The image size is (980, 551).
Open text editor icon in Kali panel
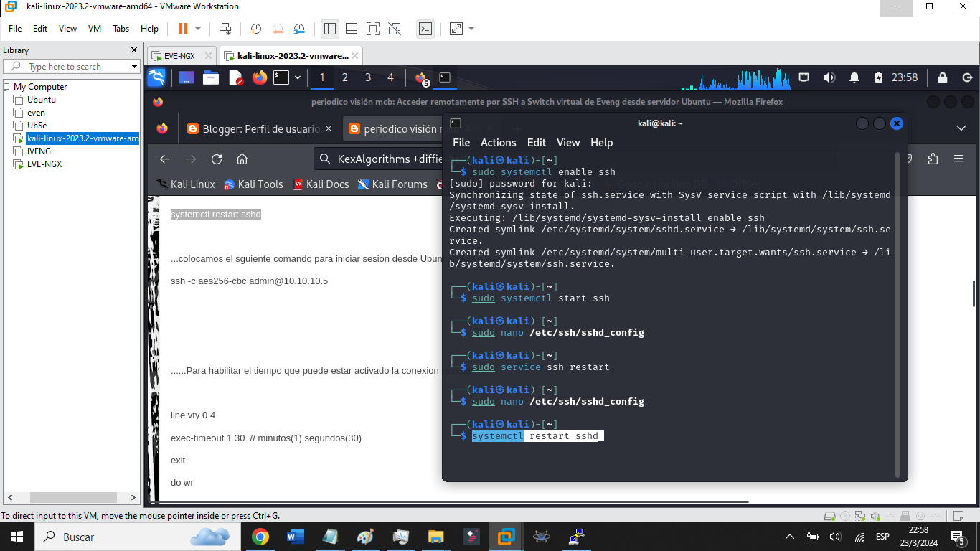tap(235, 77)
